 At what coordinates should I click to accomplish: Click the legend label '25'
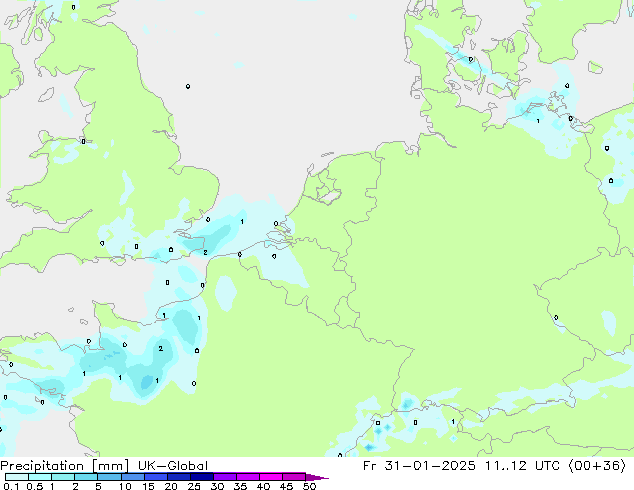(x=194, y=486)
